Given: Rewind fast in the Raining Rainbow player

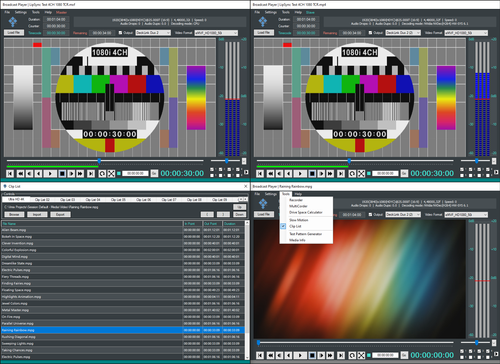Looking at the screenshot, I should 270,355.
